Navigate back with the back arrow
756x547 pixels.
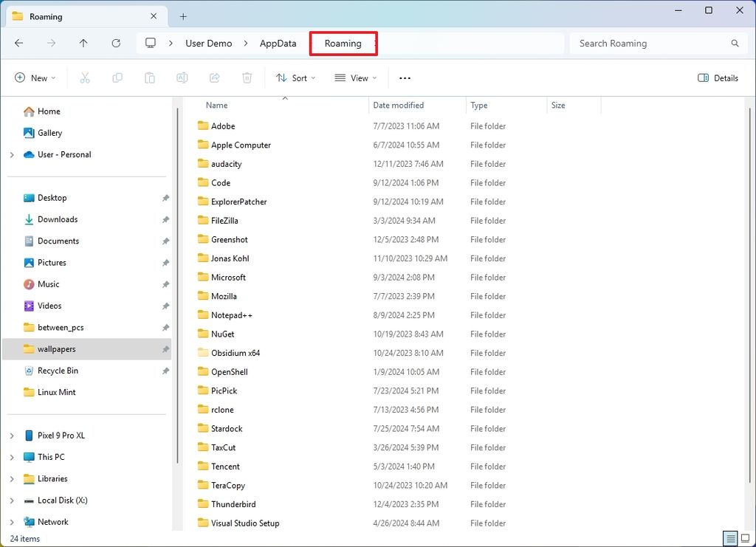[x=19, y=43]
